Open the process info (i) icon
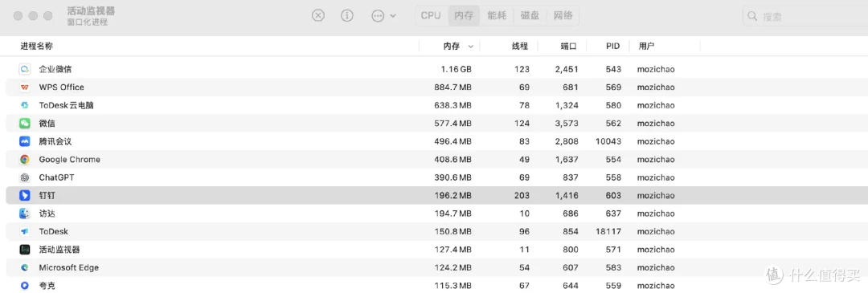The image size is (868, 293). (347, 15)
